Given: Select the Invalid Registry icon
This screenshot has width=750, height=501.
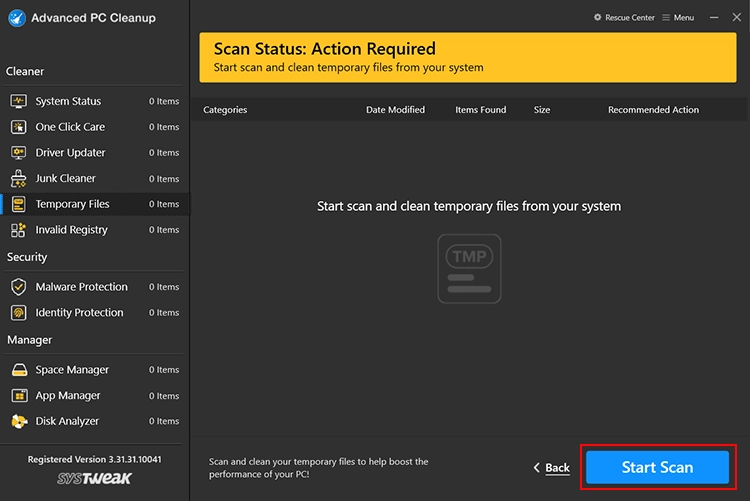Looking at the screenshot, I should click(x=18, y=230).
